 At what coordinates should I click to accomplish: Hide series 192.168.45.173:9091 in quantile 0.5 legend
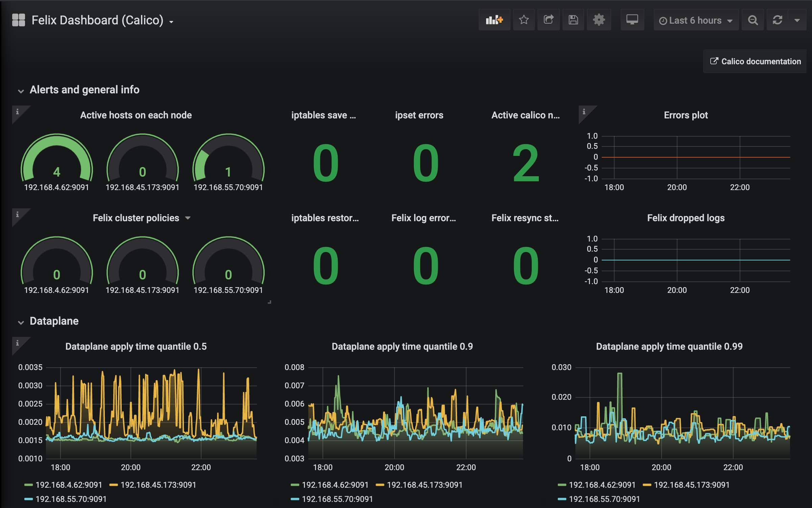pos(158,485)
